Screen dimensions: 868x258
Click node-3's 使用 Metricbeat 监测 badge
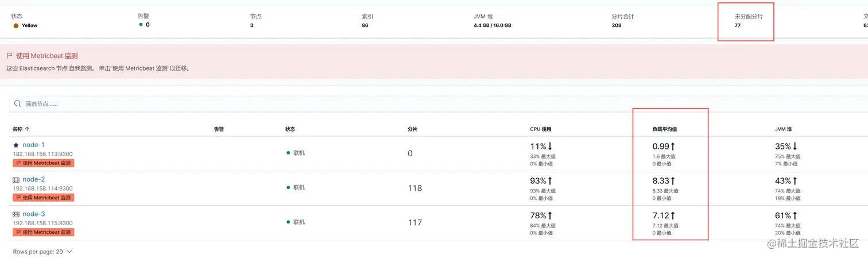(x=44, y=232)
